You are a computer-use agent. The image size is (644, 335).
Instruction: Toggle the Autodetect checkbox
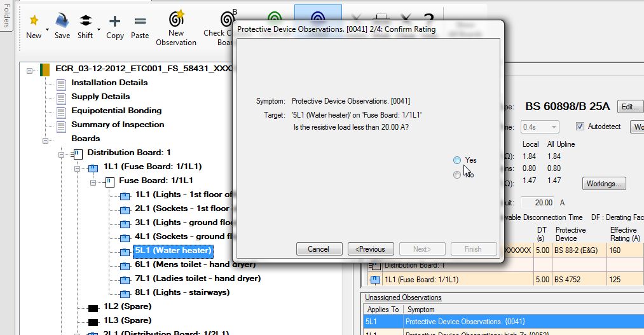(x=580, y=126)
